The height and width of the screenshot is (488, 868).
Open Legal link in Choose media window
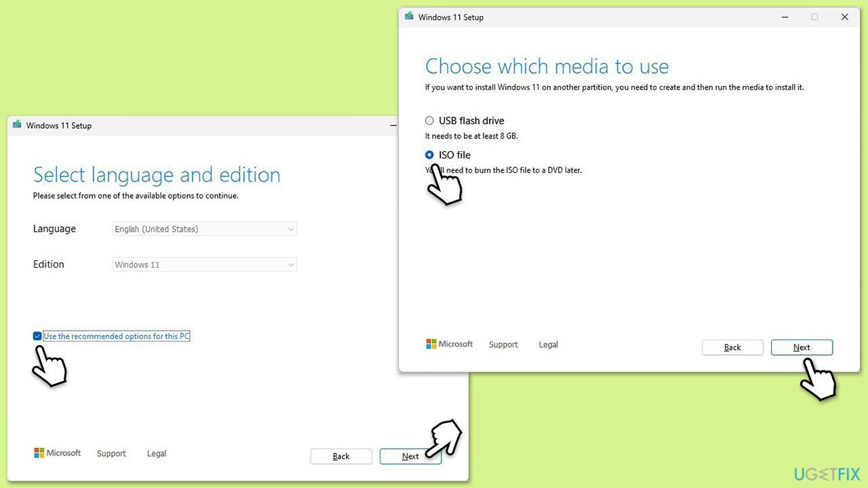[x=549, y=344]
